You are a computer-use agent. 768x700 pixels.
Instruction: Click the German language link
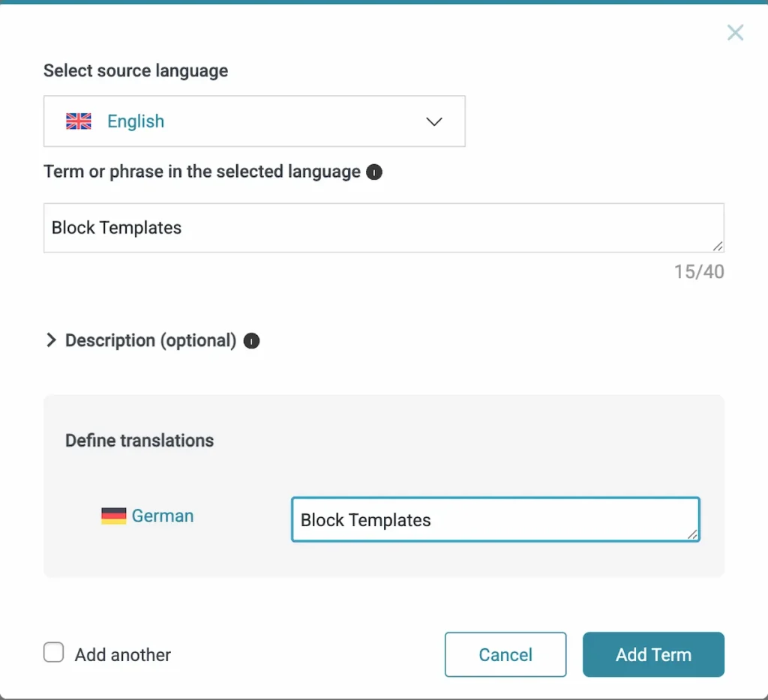coord(163,515)
